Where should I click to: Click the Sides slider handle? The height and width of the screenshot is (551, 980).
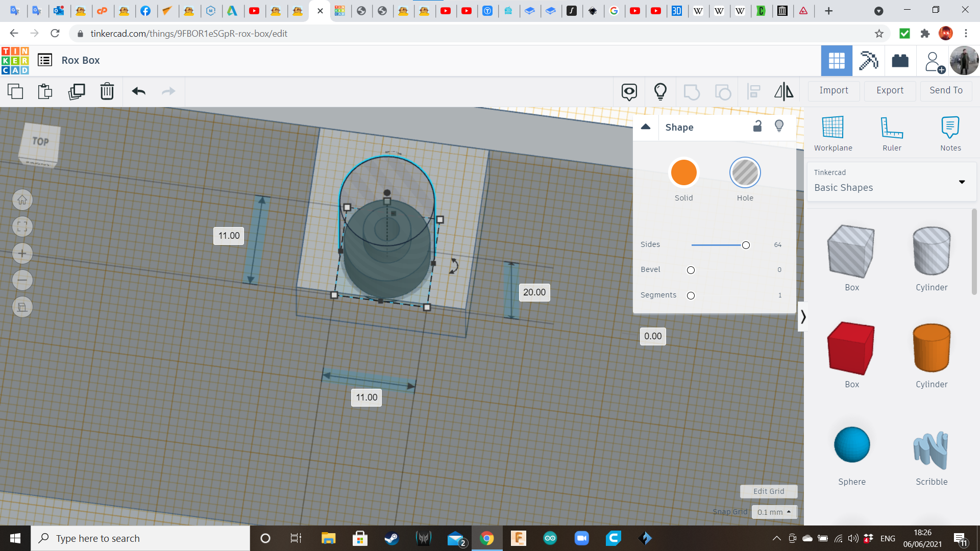[746, 245]
